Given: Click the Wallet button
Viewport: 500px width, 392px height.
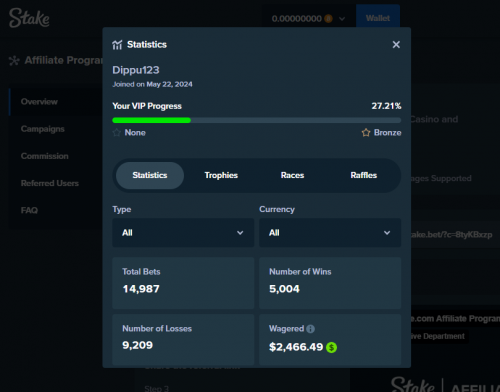Looking at the screenshot, I should click(378, 18).
